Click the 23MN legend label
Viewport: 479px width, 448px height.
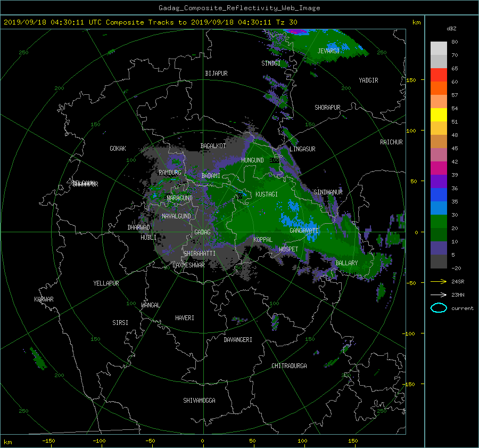click(x=458, y=295)
